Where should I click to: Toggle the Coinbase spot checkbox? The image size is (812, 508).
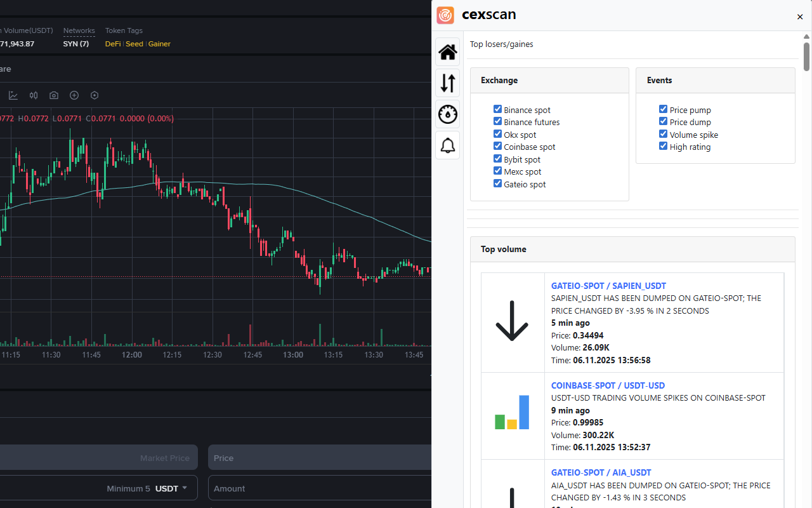[497, 146]
